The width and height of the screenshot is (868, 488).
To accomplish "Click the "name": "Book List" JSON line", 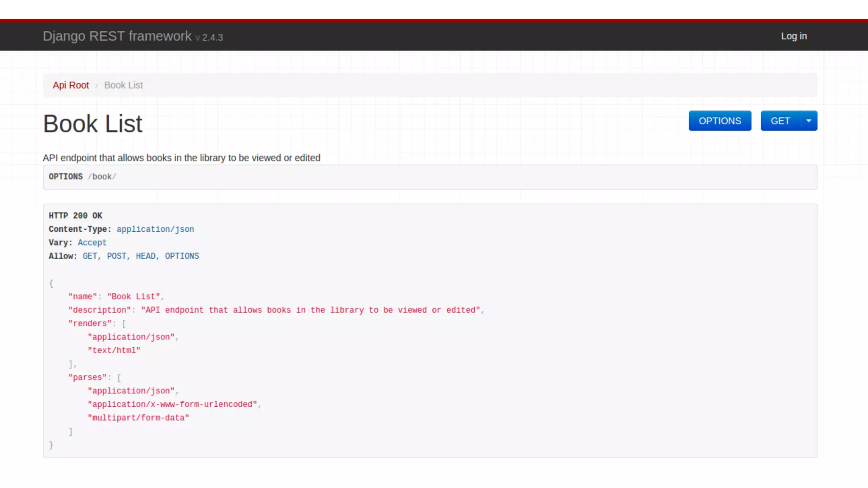I will (x=116, y=297).
